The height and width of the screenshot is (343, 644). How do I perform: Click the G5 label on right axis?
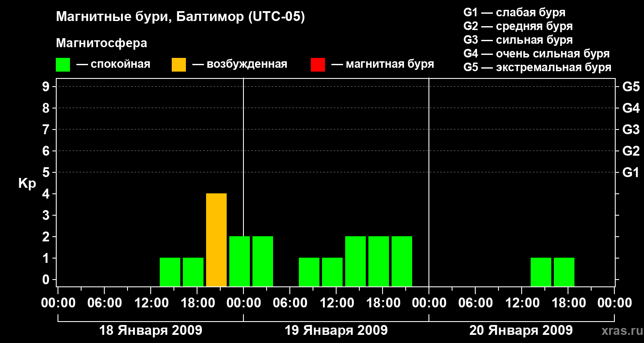pos(631,87)
